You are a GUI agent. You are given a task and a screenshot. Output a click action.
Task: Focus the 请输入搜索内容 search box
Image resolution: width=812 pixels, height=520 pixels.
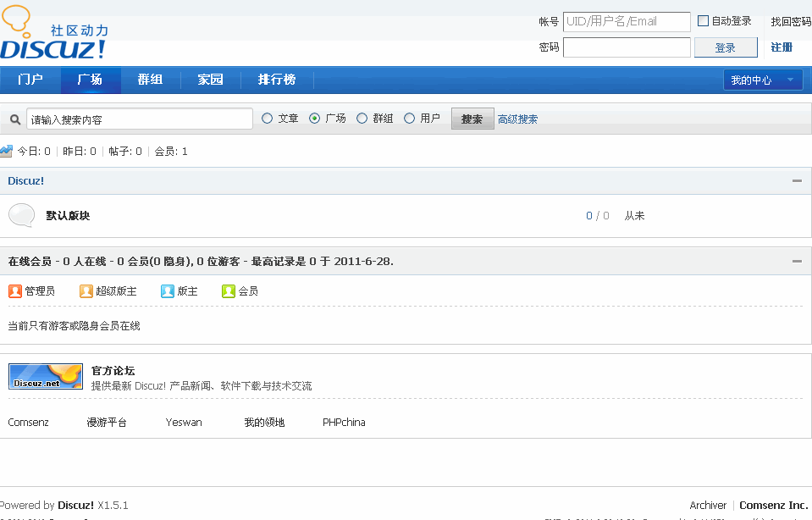click(x=140, y=119)
